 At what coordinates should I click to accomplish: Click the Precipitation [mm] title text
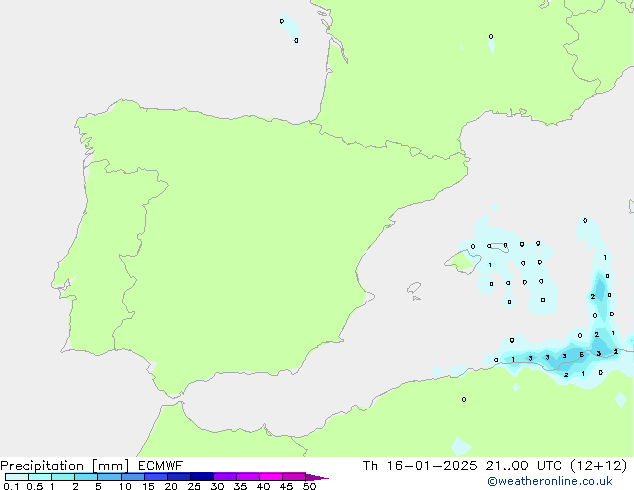click(62, 466)
